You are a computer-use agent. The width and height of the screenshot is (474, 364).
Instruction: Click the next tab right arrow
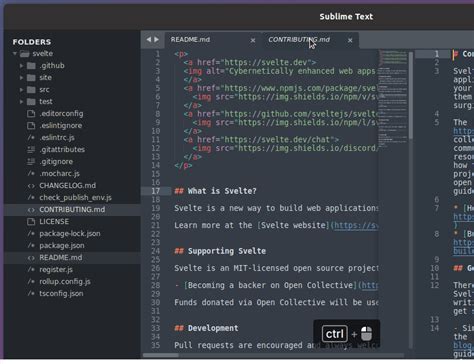[156, 40]
